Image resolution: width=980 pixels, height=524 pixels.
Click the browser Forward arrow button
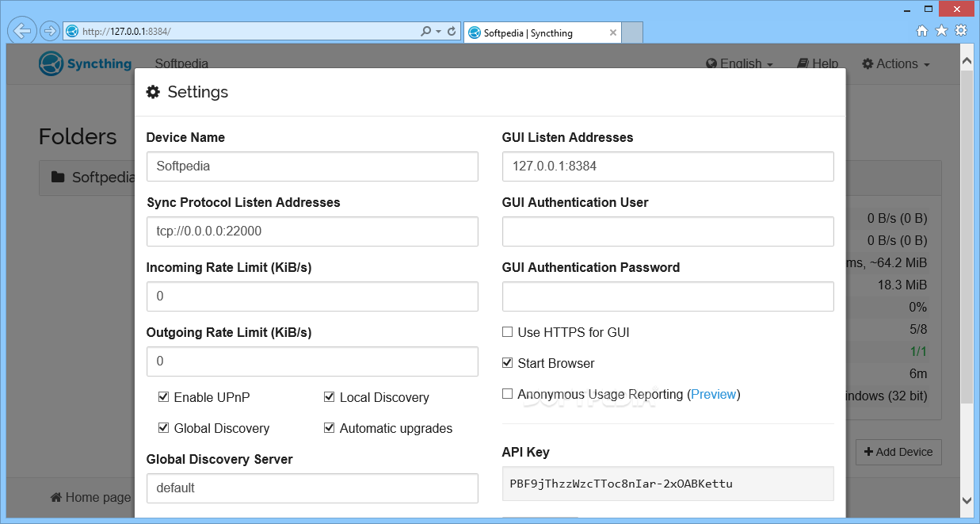point(49,31)
